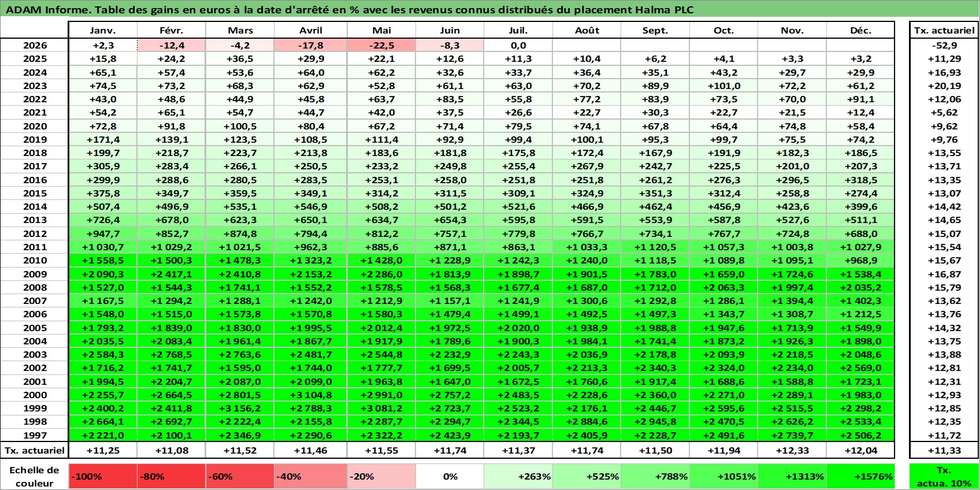
Task: Select the Févr. column header
Action: (x=171, y=31)
